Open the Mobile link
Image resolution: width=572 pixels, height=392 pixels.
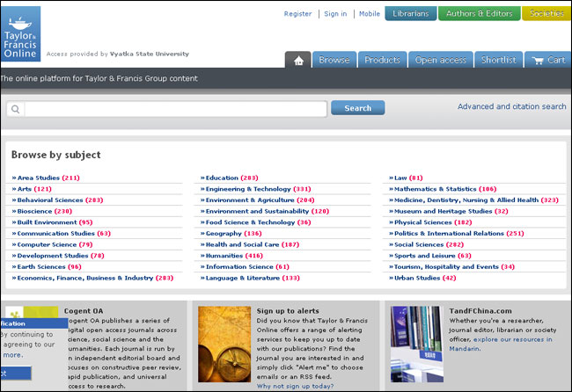(x=370, y=14)
